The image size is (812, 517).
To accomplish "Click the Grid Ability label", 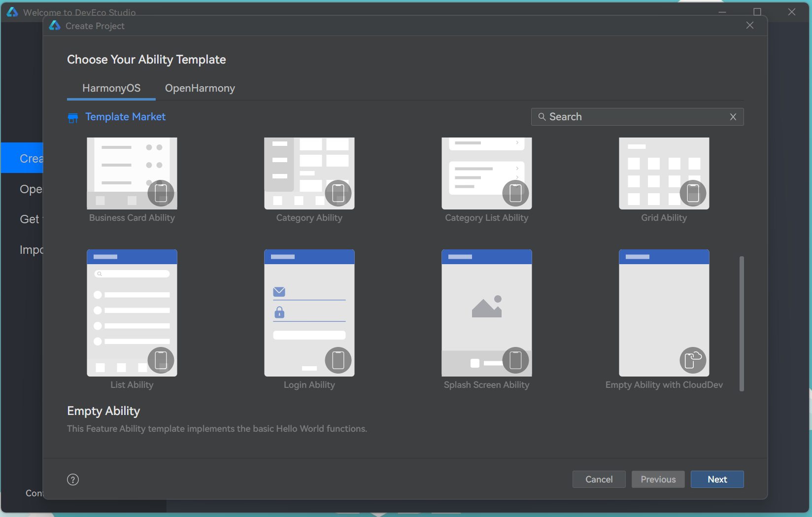I will click(x=664, y=218).
